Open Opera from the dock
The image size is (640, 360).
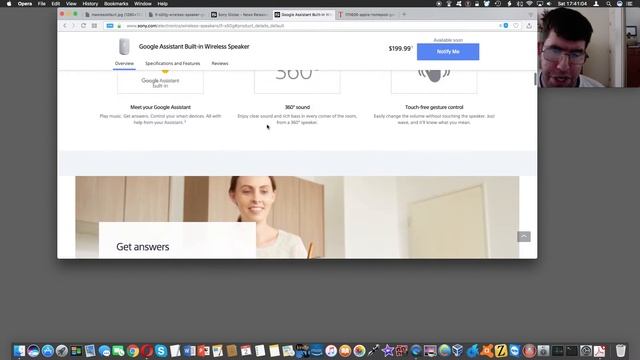[147, 351]
